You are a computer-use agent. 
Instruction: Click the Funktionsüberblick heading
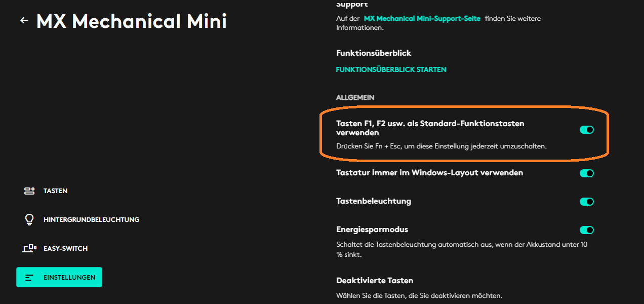coord(373,53)
